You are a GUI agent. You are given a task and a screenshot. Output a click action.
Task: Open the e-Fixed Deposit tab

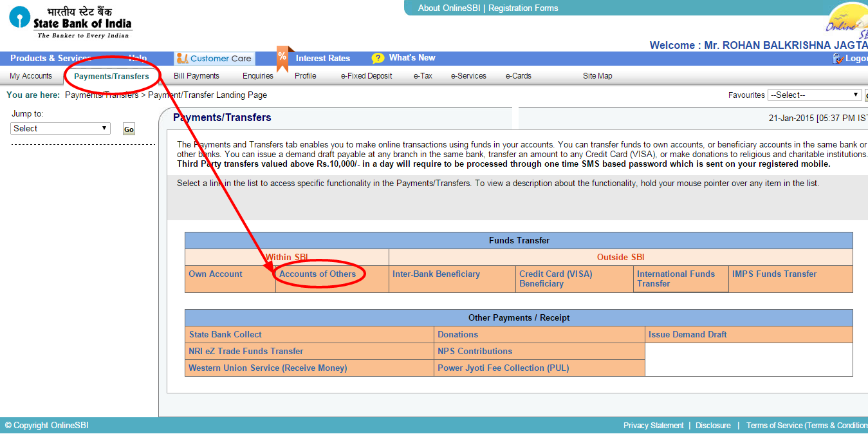point(367,76)
